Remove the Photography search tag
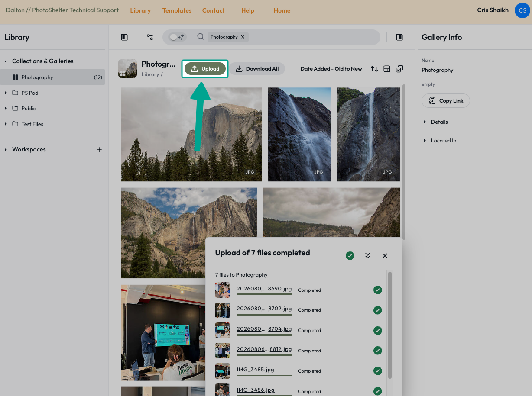 (243, 37)
